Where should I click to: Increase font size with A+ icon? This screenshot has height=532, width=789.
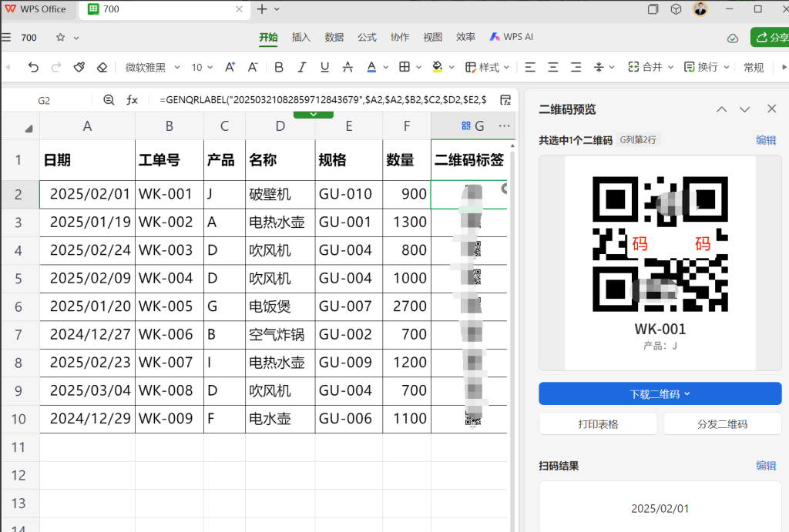(x=230, y=67)
